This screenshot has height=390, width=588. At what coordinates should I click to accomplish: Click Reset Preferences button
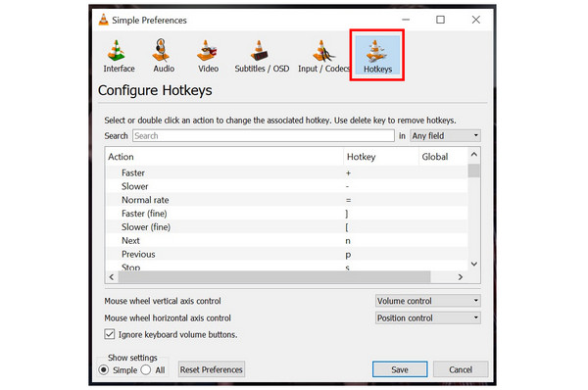pos(211,369)
